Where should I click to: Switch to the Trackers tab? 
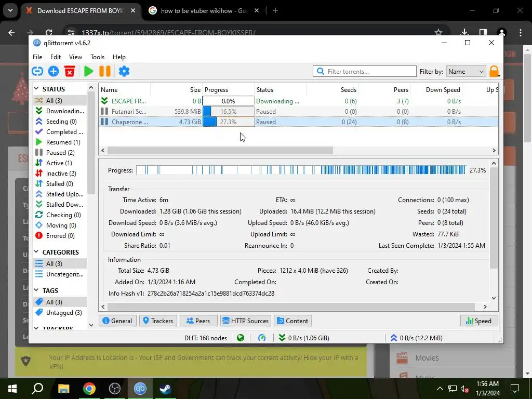pyautogui.click(x=158, y=321)
